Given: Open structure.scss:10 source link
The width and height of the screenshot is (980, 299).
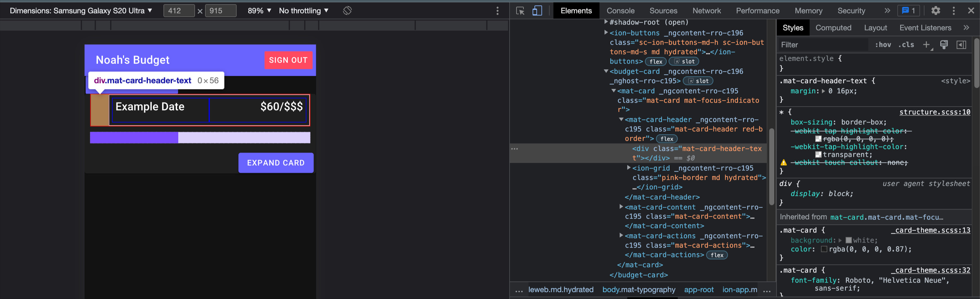Looking at the screenshot, I should [x=934, y=112].
